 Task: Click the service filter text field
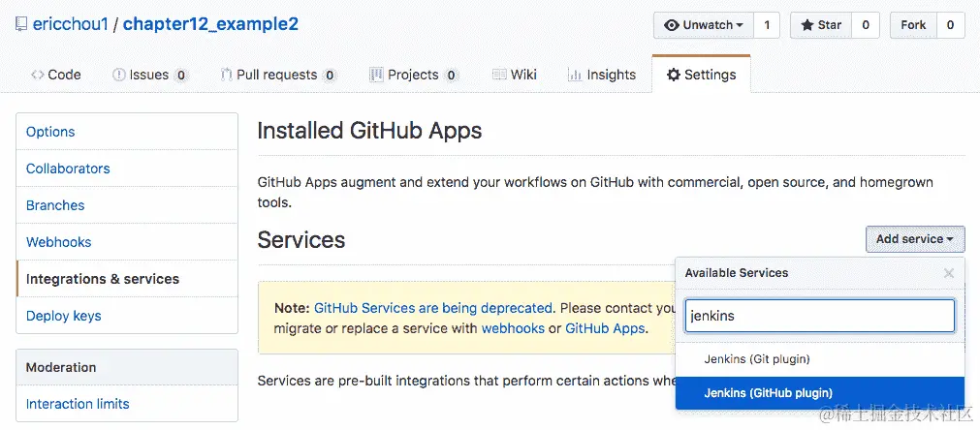(x=820, y=316)
